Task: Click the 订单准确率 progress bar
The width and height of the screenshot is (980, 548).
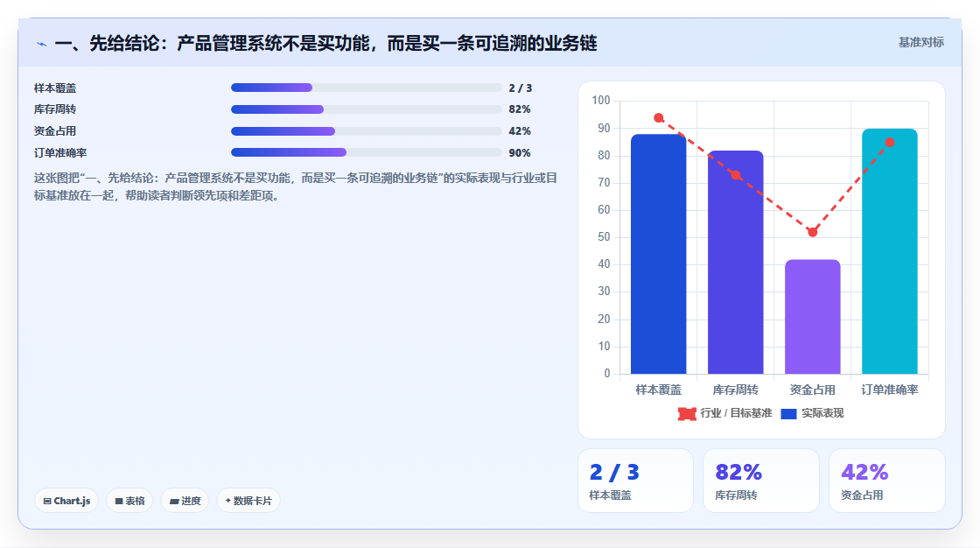Action: pyautogui.click(x=367, y=152)
